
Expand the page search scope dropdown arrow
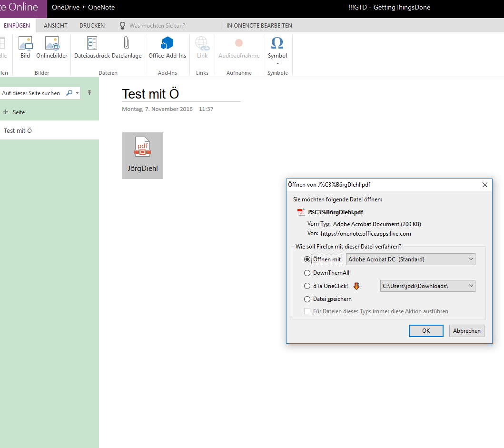(x=78, y=93)
